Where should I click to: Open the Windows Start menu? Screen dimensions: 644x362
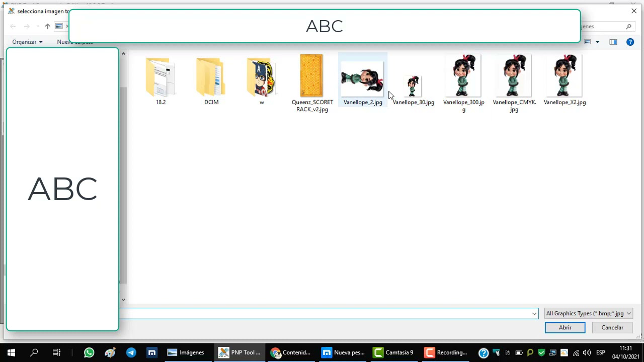[x=11, y=352]
